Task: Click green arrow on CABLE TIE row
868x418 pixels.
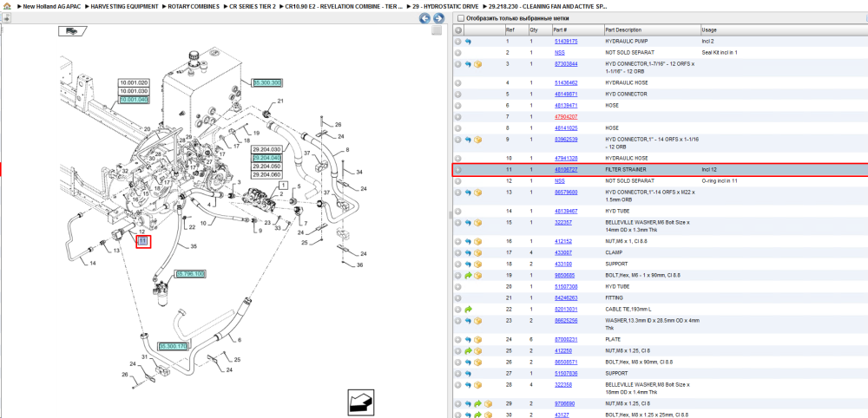Action: pyautogui.click(x=468, y=309)
